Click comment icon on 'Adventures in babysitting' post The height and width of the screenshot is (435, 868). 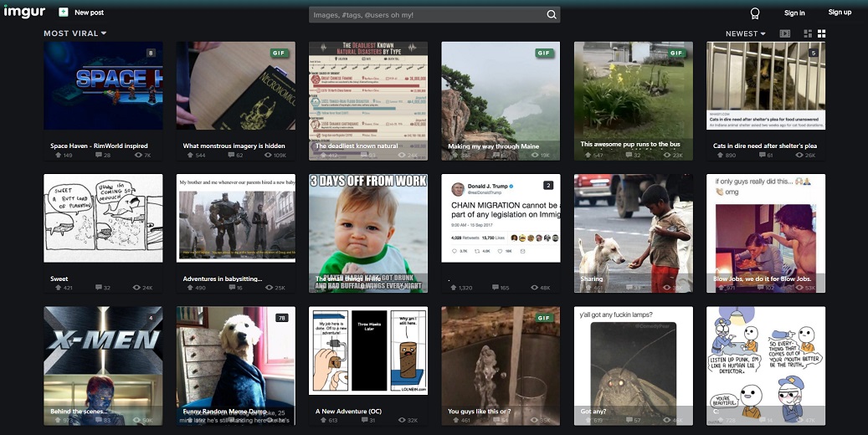(231, 288)
